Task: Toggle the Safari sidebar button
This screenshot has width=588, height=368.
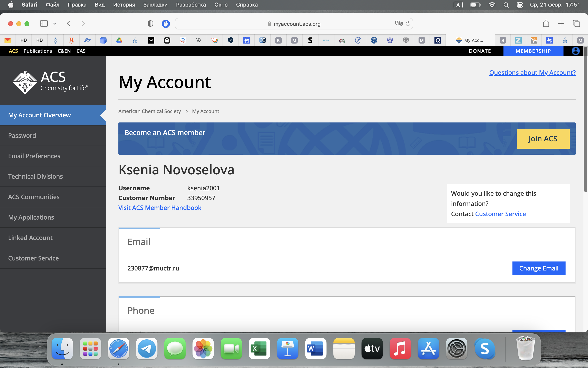Action: 44,24
